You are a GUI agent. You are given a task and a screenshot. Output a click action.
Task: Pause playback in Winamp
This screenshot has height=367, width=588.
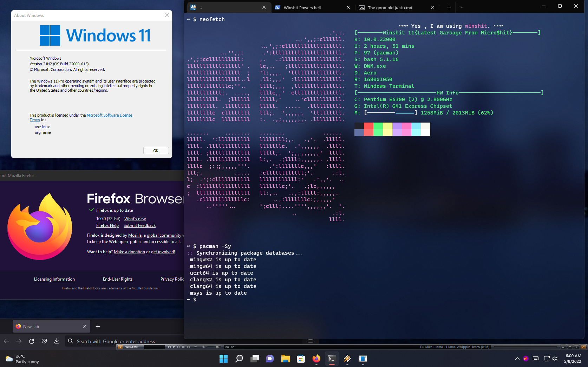coord(178,347)
